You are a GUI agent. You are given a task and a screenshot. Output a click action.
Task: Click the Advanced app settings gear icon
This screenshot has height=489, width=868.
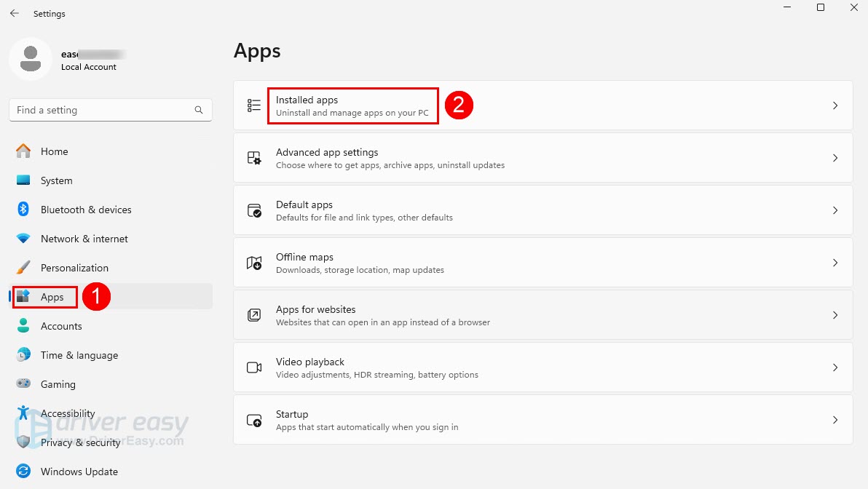(x=253, y=157)
